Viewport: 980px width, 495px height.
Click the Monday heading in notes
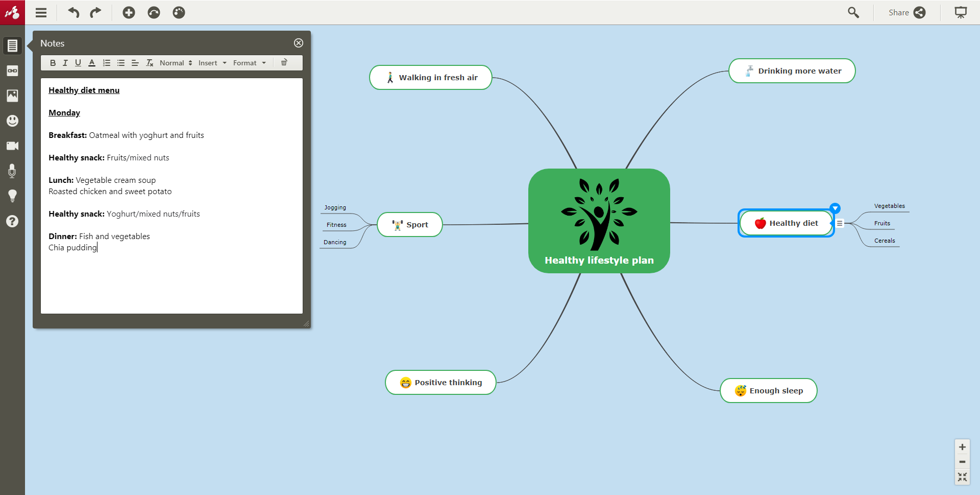(64, 113)
